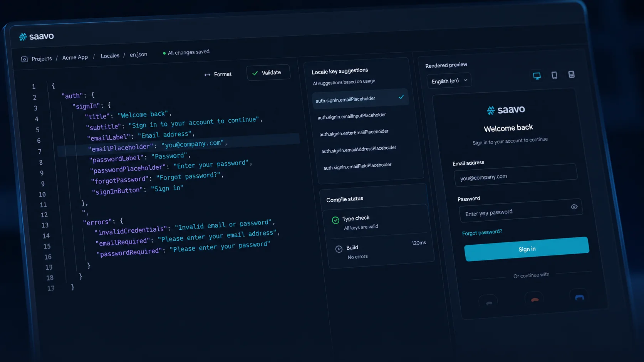Switch preview to mobile view

(572, 74)
